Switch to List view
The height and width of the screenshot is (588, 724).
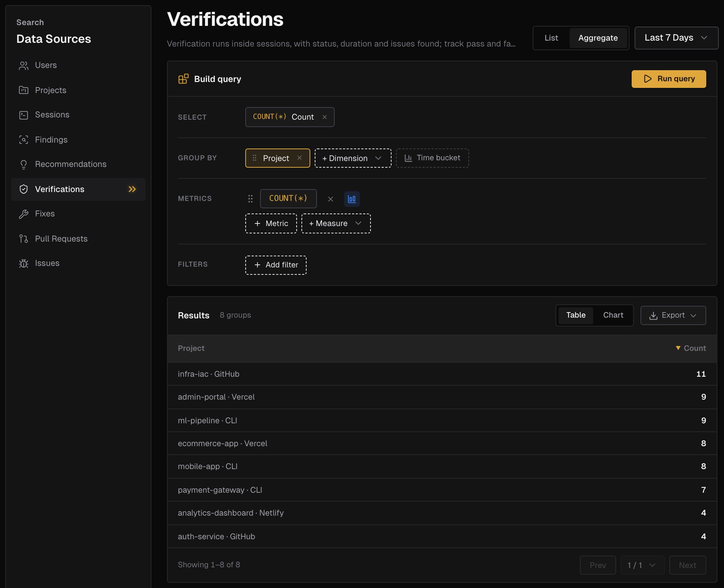(551, 38)
